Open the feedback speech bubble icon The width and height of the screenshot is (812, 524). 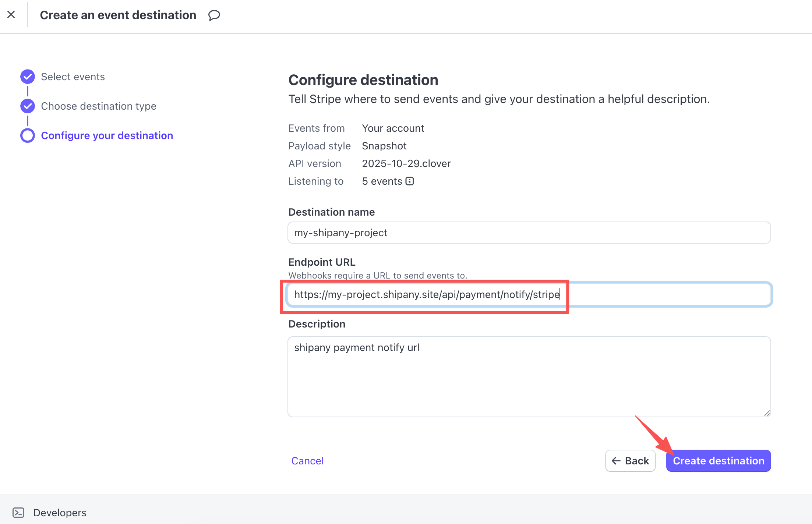[214, 15]
